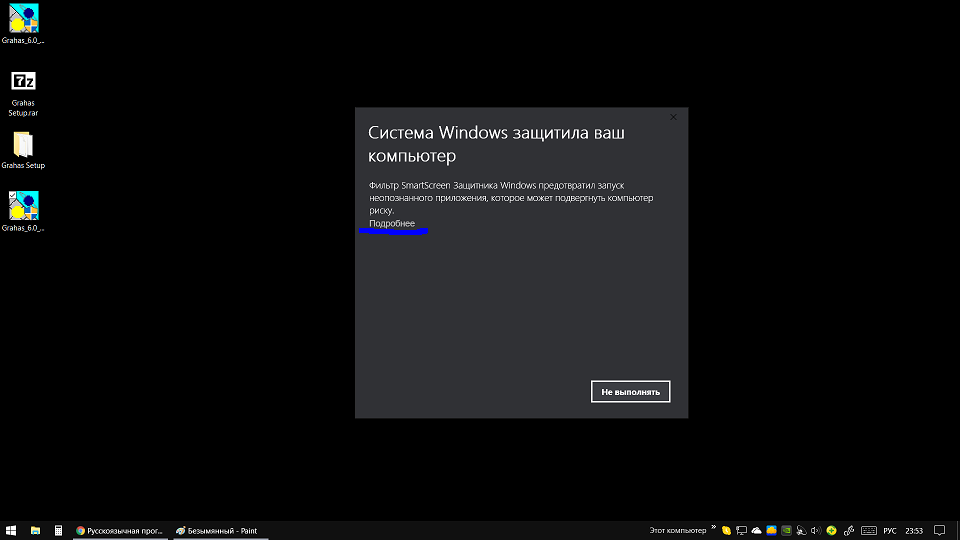This screenshot has width=960, height=540.
Task: Open the network monitor tray icon
Action: pyautogui.click(x=741, y=531)
